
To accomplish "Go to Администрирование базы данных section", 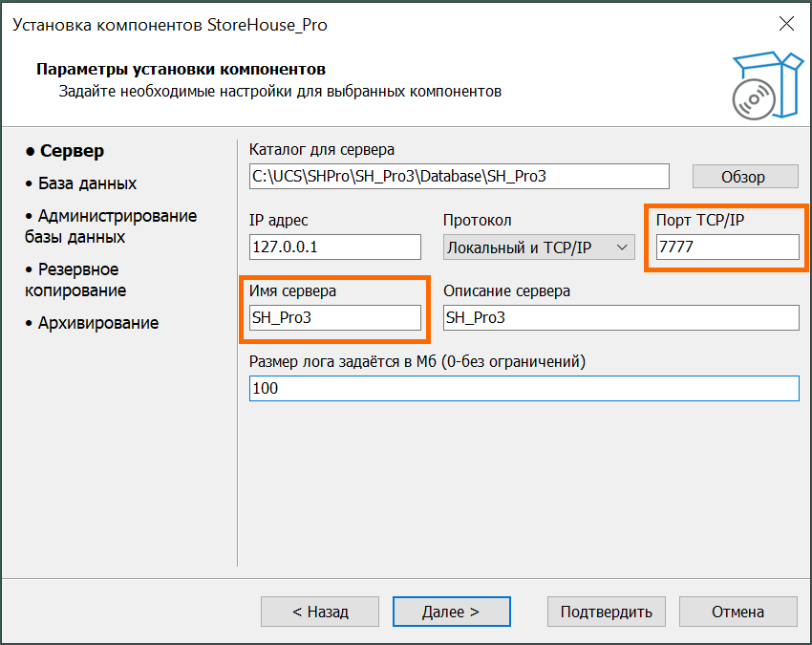I will pos(111,226).
